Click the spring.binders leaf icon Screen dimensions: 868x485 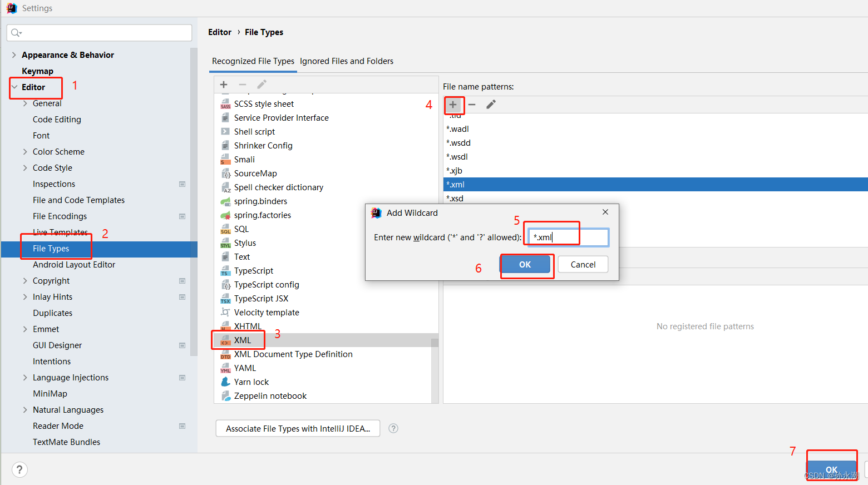225,201
